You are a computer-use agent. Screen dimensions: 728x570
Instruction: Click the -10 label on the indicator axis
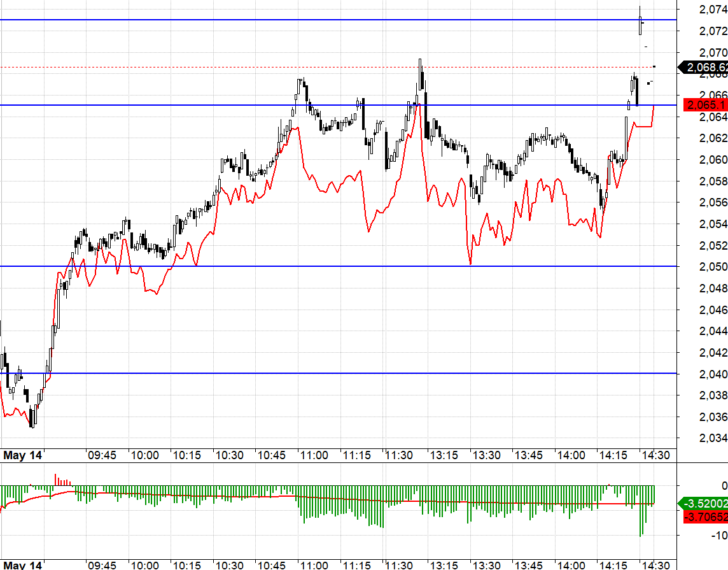tap(720, 535)
